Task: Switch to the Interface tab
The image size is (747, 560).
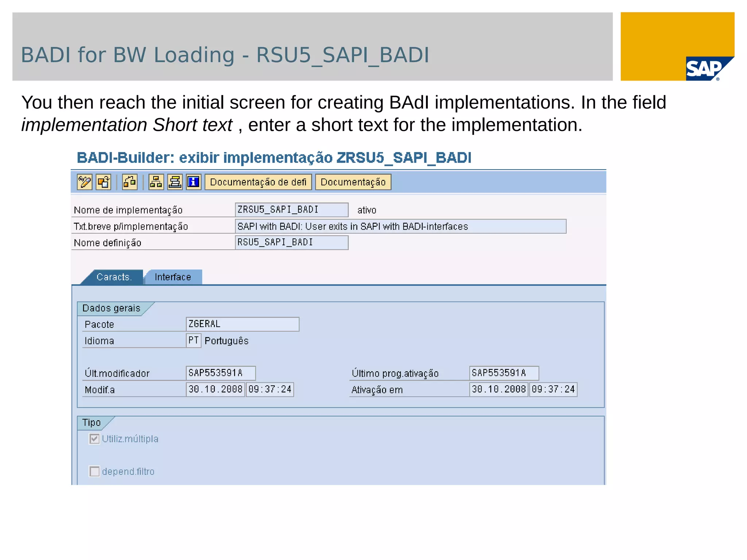Action: point(173,277)
